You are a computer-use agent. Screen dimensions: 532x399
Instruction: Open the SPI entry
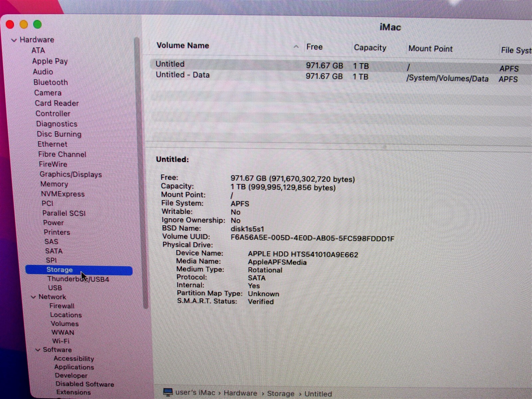(x=51, y=260)
